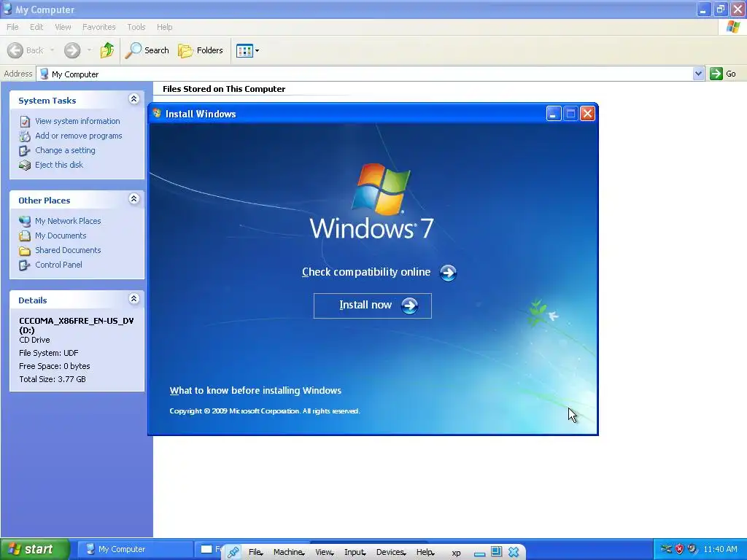Image resolution: width=747 pixels, height=560 pixels.
Task: Open VirtualBox View menu in mini toolbar
Action: [x=325, y=553]
